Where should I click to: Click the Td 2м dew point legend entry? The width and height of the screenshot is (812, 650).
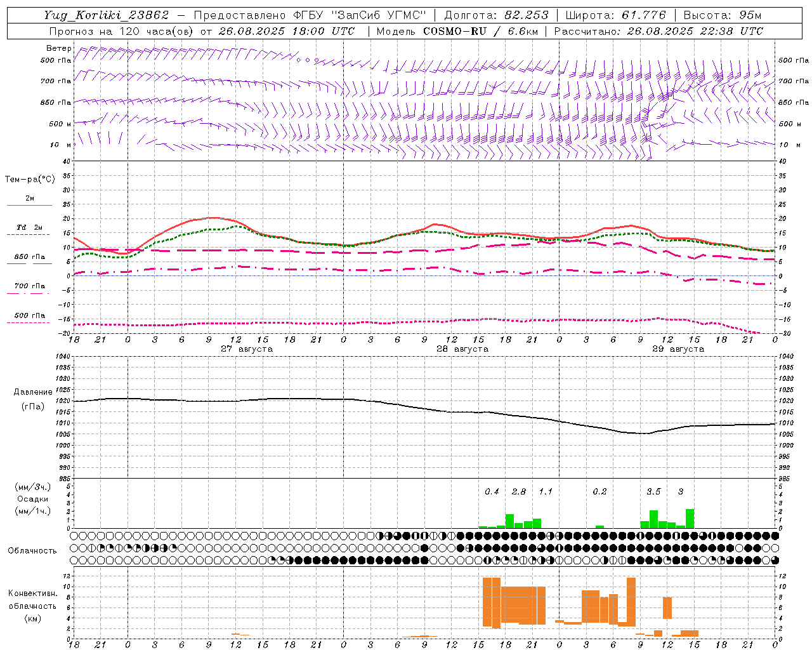click(30, 227)
